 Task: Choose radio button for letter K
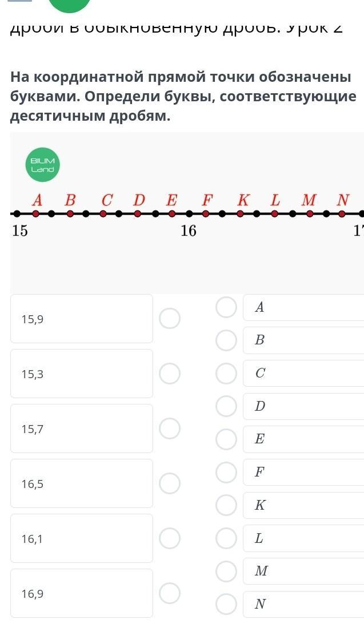coord(226,505)
